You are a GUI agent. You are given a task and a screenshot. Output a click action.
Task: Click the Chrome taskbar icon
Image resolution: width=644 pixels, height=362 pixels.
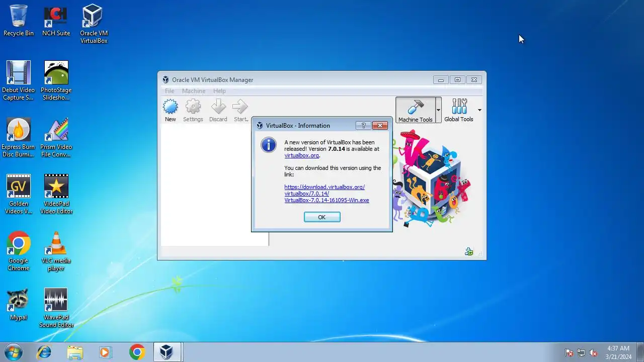tap(137, 352)
